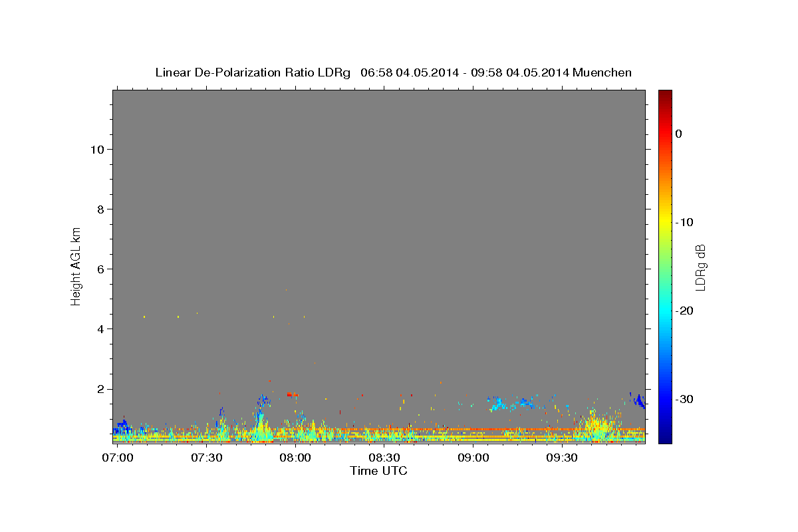Select the '08:00' time axis label
798x532 pixels.
click(295, 458)
